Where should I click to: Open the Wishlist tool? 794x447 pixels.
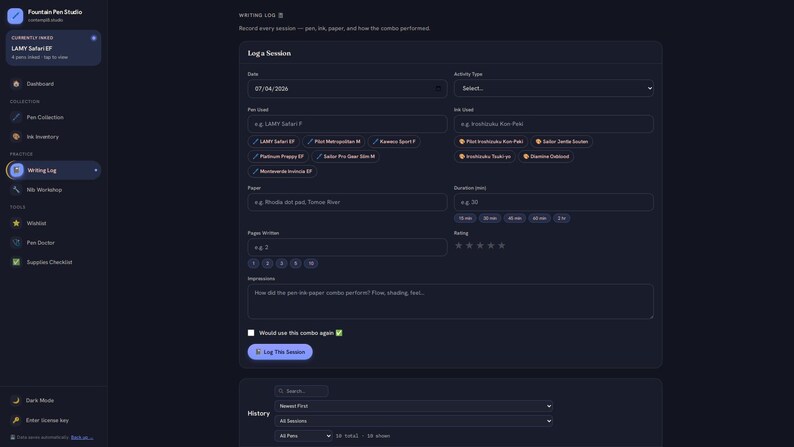[53, 223]
